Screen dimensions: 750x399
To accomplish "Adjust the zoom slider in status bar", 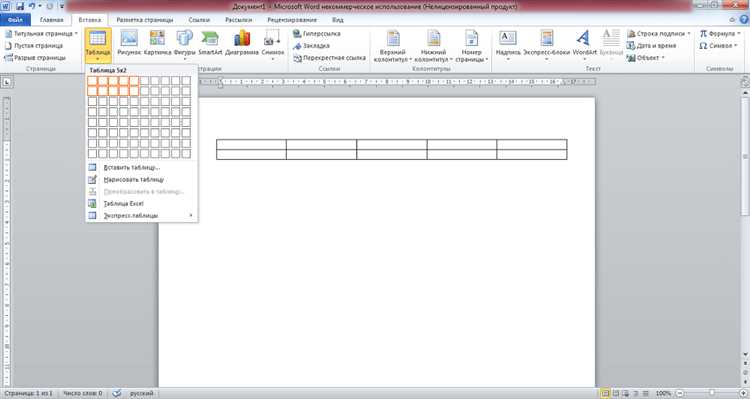I will point(711,393).
